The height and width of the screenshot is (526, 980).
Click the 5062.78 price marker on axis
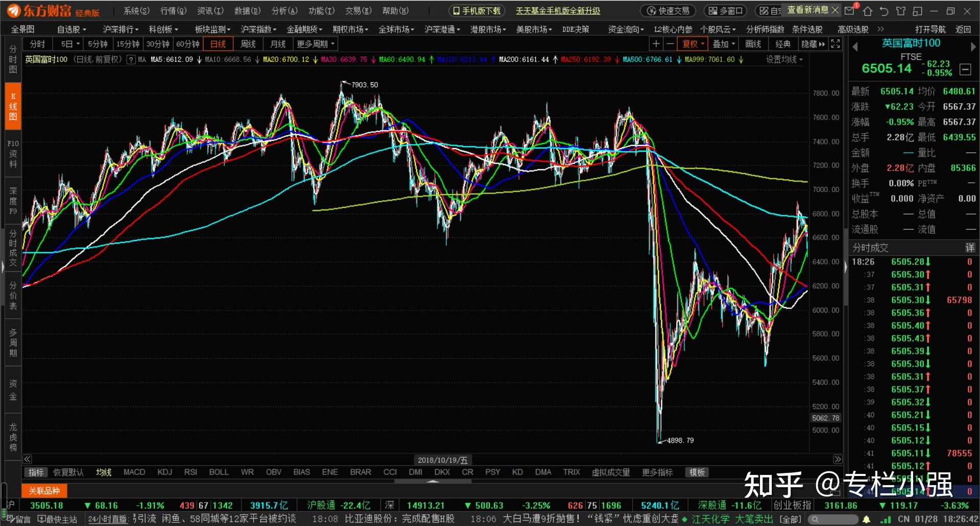pyautogui.click(x=826, y=418)
